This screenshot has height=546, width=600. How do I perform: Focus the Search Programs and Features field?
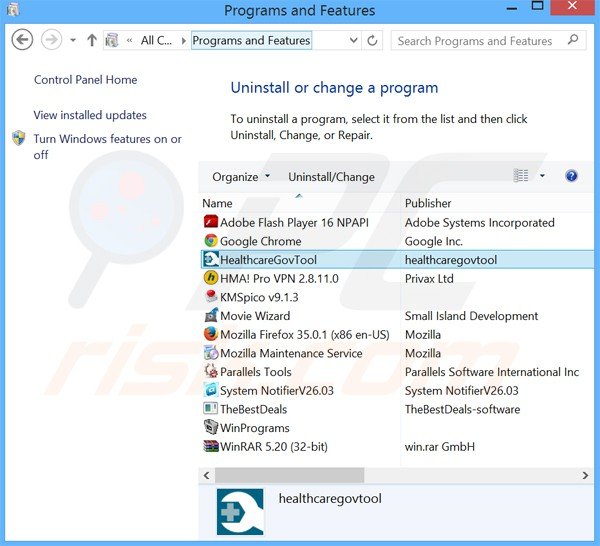[488, 41]
